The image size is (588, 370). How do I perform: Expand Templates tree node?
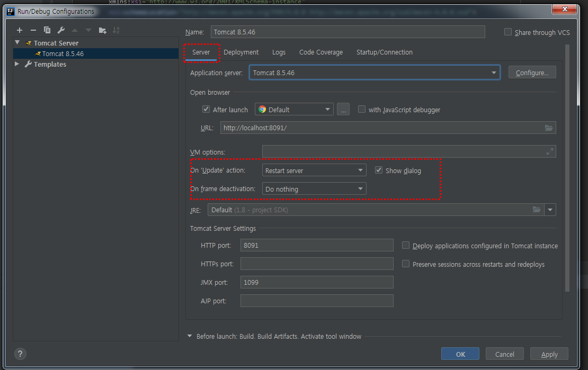click(x=17, y=64)
